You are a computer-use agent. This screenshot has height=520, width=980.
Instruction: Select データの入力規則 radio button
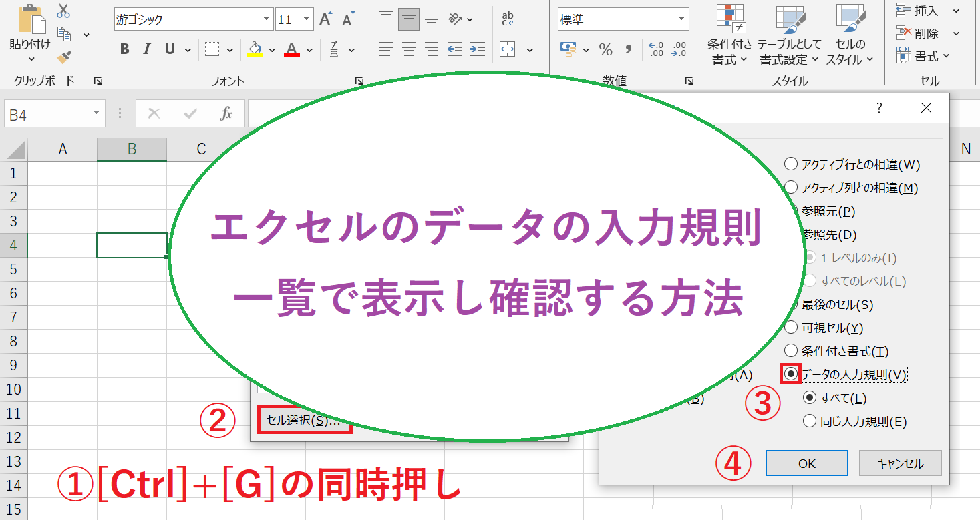pos(791,374)
